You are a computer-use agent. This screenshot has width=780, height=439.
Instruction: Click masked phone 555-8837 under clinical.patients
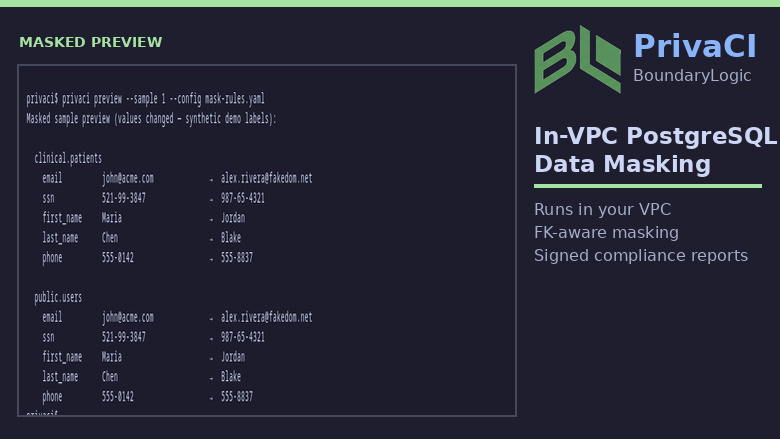click(x=237, y=258)
